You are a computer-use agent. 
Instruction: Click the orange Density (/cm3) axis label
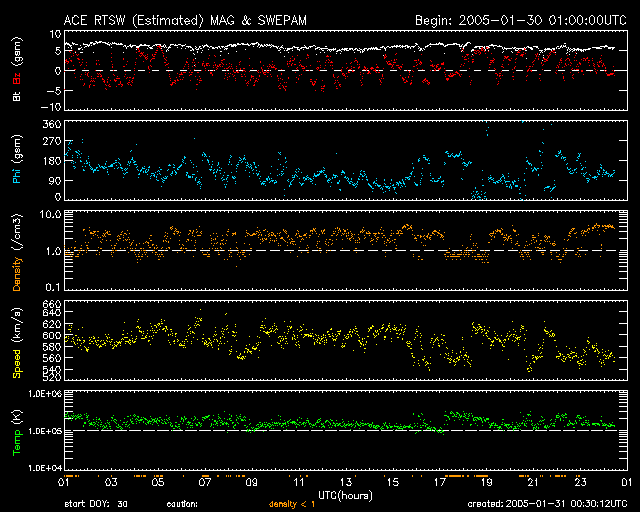click(x=16, y=251)
